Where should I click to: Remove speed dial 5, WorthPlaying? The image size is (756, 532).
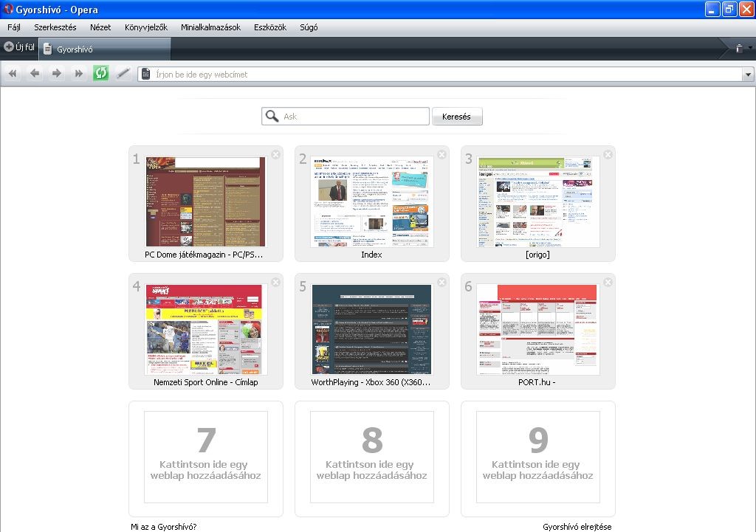[441, 283]
